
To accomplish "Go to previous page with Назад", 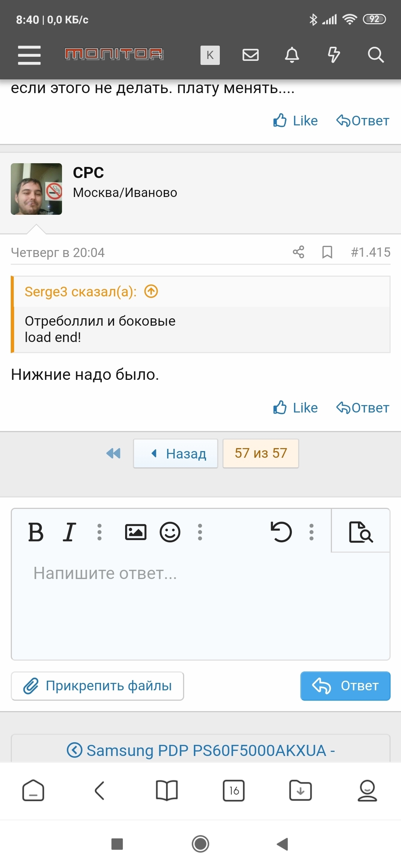I will pyautogui.click(x=176, y=454).
